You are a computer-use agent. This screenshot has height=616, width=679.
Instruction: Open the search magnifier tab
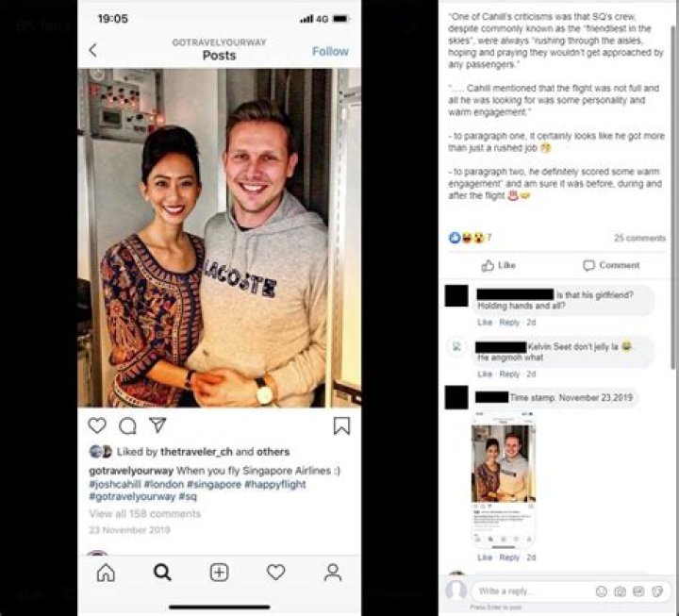coord(162,573)
